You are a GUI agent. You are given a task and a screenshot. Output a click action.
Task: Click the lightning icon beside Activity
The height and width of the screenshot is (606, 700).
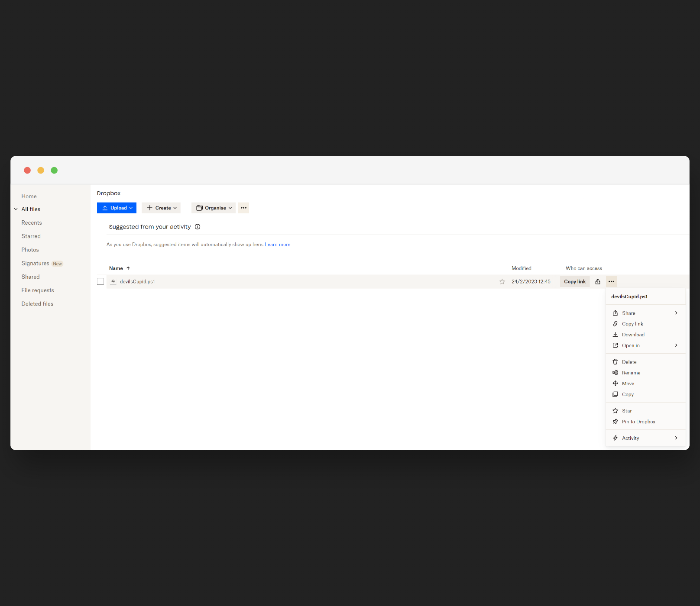click(x=615, y=438)
